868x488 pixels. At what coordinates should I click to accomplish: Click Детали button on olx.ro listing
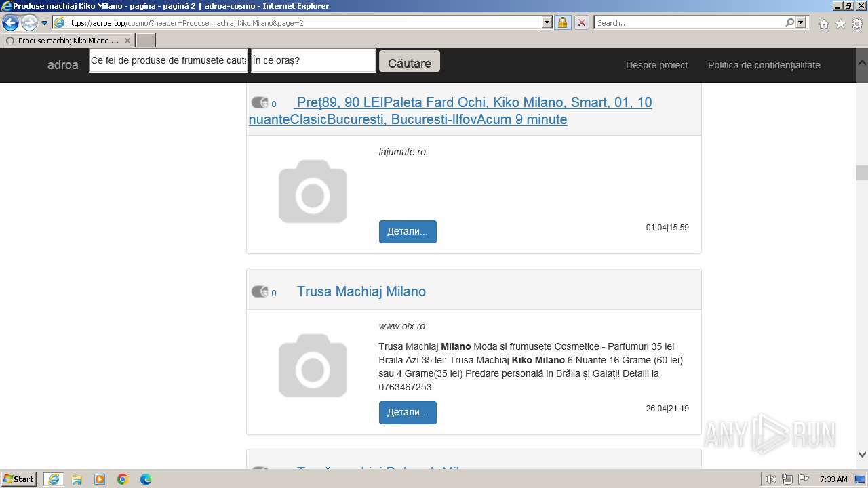pyautogui.click(x=408, y=412)
